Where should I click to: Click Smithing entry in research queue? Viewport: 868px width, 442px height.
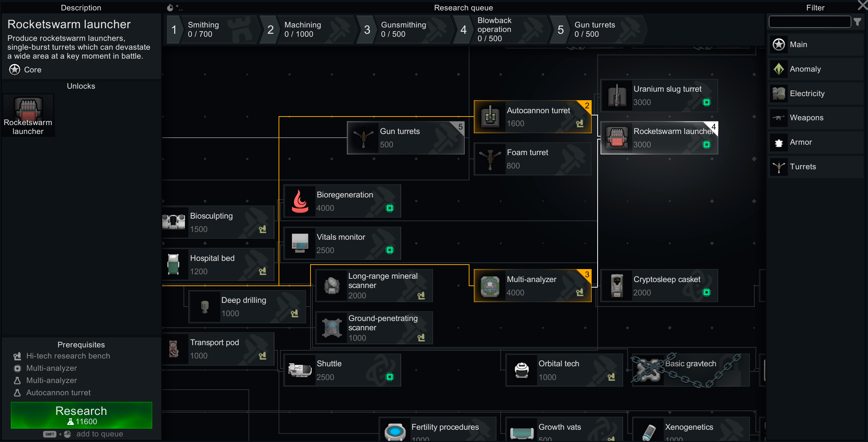(214, 30)
